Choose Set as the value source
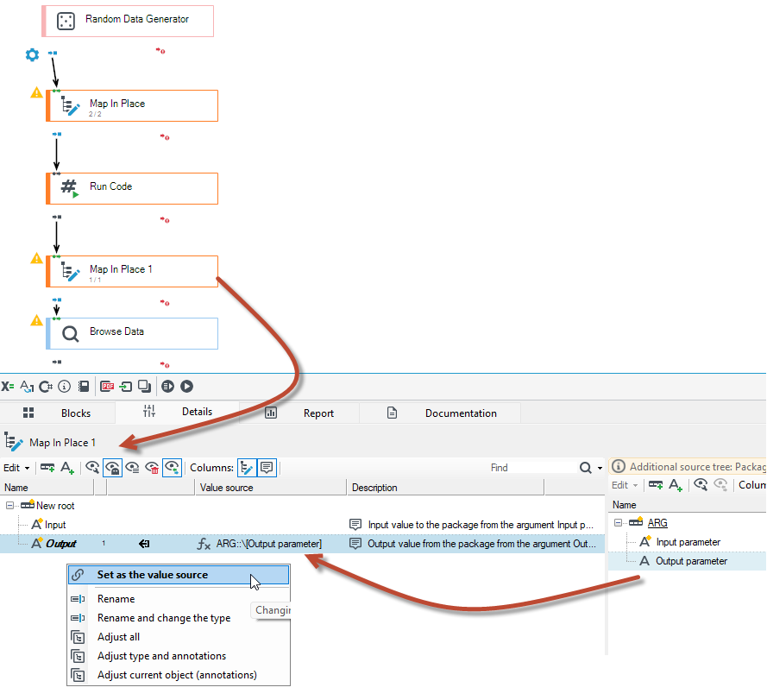The width and height of the screenshot is (767, 700). (x=179, y=575)
